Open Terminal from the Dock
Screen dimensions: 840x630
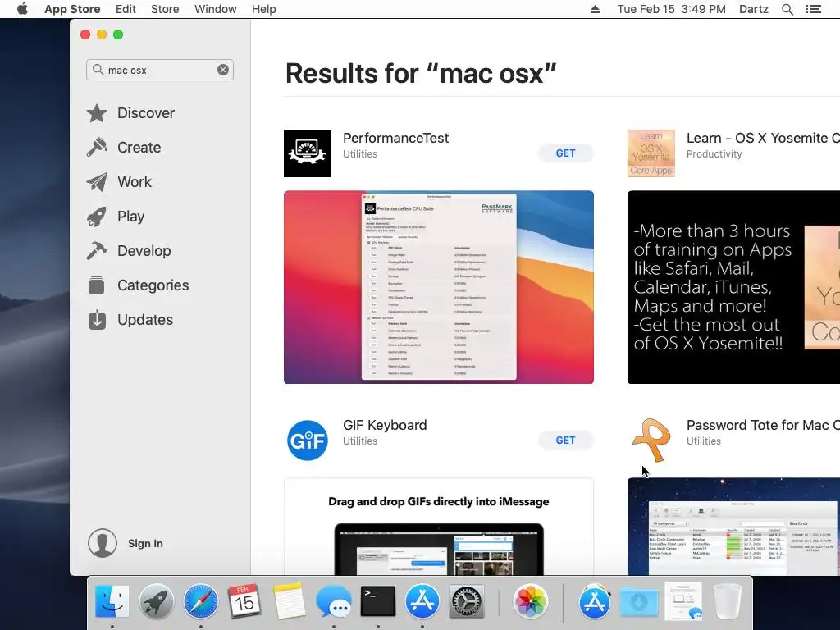[377, 601]
